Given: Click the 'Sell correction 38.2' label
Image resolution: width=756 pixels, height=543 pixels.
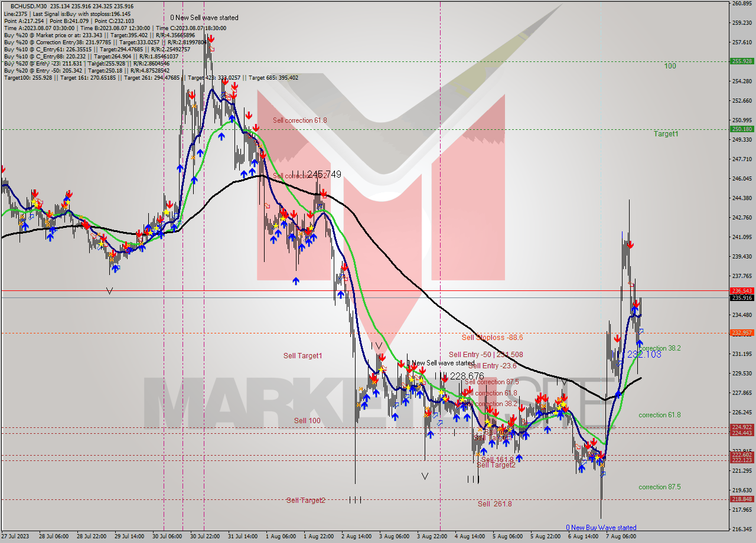Looking at the screenshot, I should click(x=490, y=404).
